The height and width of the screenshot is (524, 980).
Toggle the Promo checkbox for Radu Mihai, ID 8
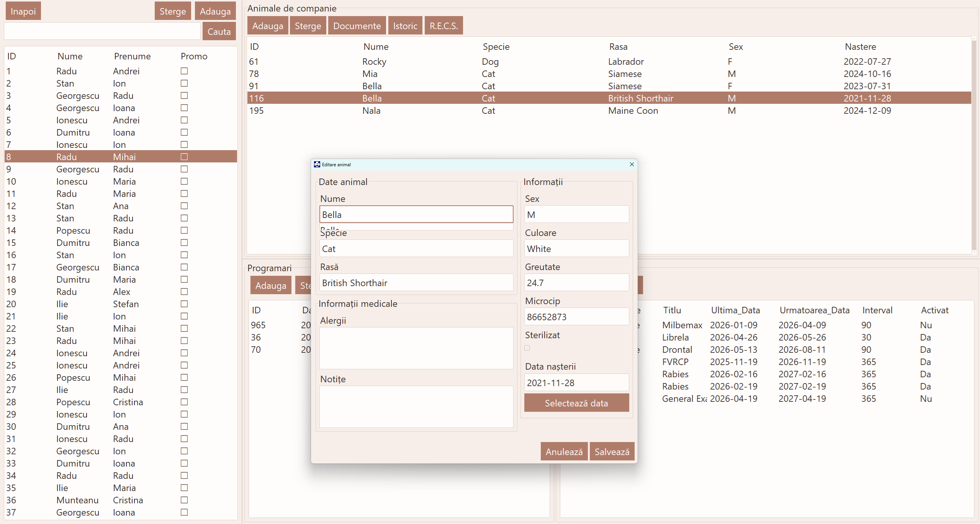[184, 157]
